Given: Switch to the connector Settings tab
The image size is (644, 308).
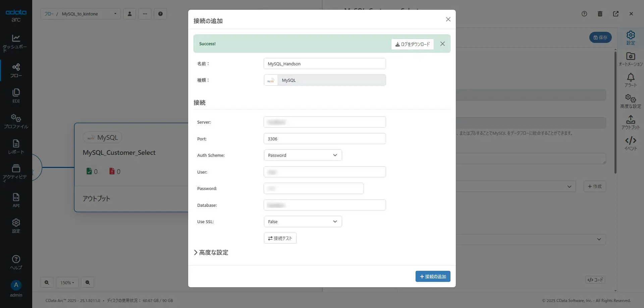Looking at the screenshot, I should click(x=631, y=38).
